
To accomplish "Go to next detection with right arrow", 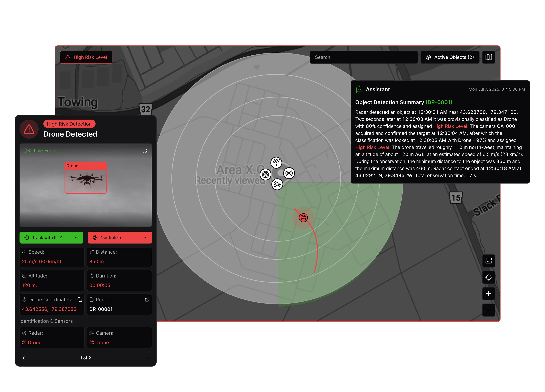I will [147, 358].
